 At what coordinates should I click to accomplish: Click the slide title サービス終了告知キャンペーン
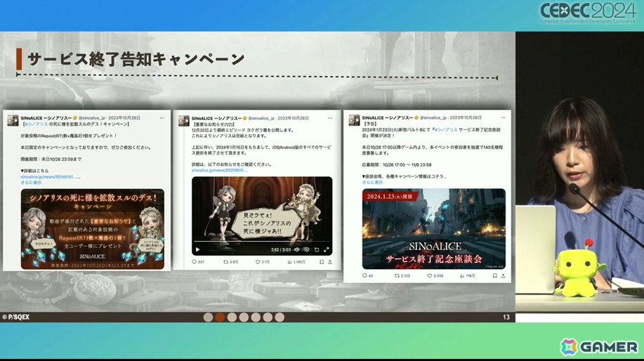tap(136, 59)
